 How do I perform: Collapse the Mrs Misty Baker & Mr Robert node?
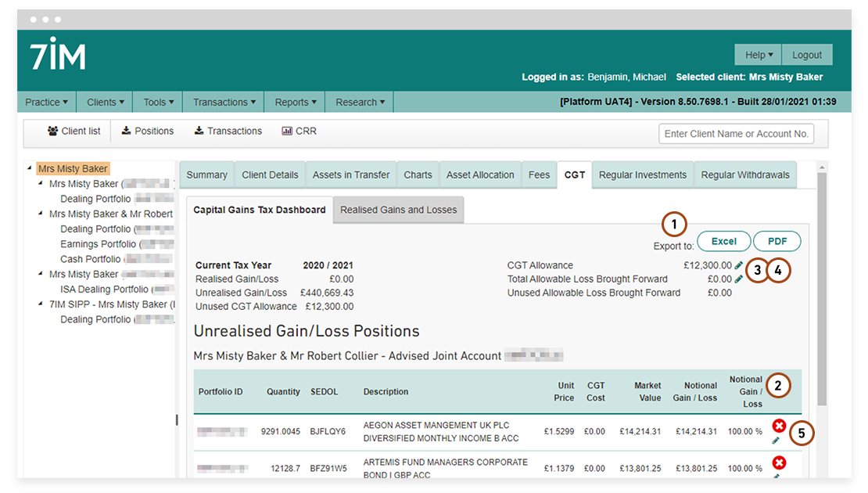pos(41,214)
